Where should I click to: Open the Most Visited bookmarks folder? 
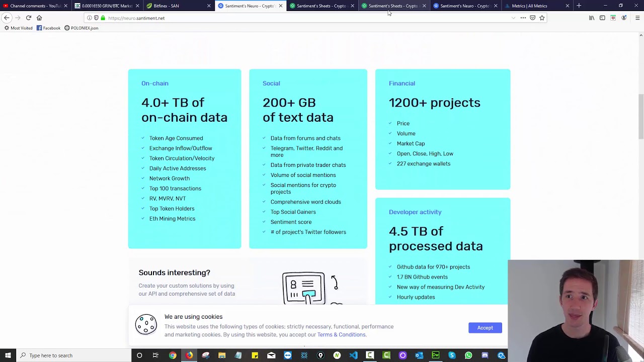click(x=18, y=28)
